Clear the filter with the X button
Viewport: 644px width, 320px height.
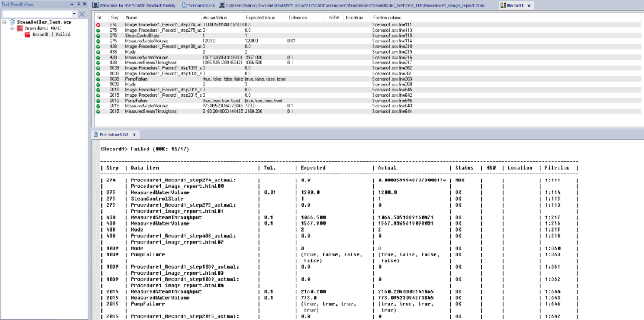[x=82, y=14]
